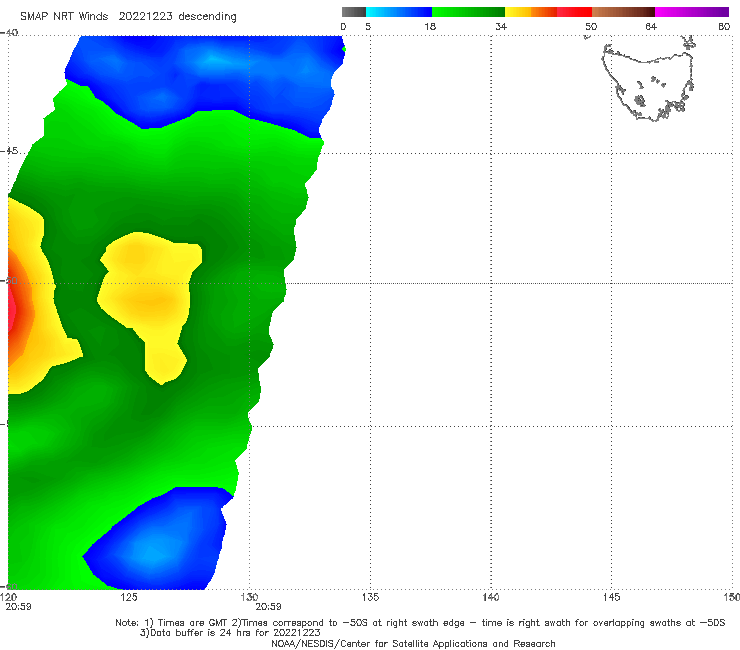Click the longitude label '125'
The image size is (740, 650).
click(x=129, y=597)
